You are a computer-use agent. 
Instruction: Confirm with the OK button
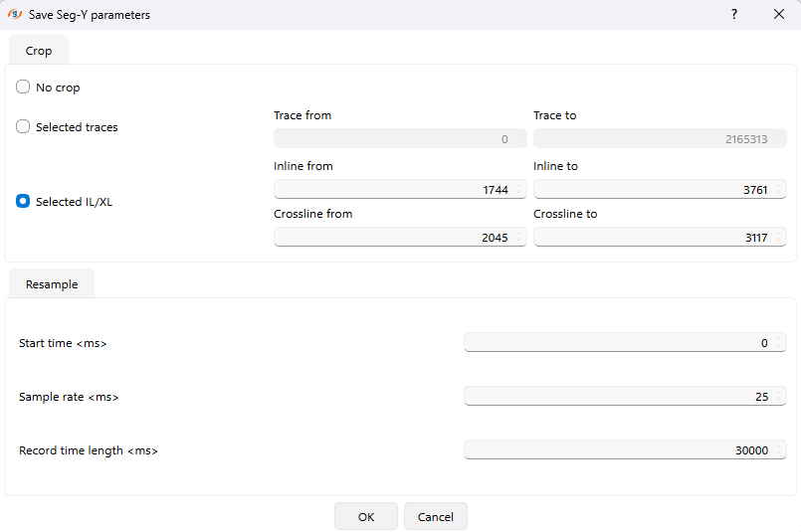(366, 517)
